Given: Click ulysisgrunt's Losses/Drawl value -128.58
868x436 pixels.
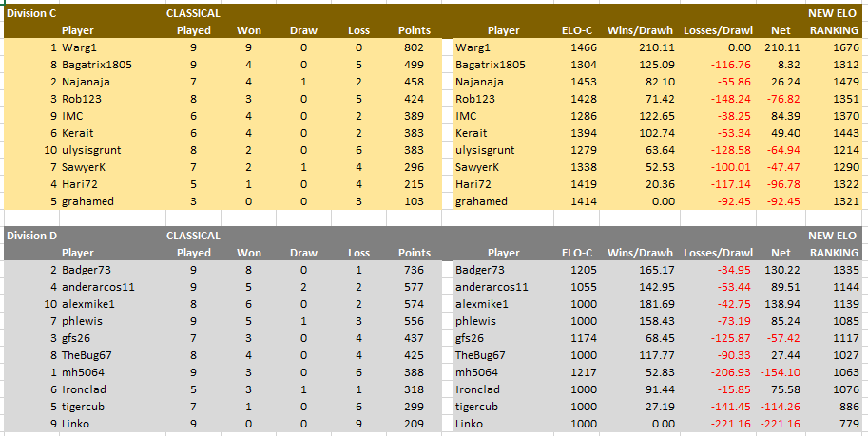Looking at the screenshot, I should point(733,150).
